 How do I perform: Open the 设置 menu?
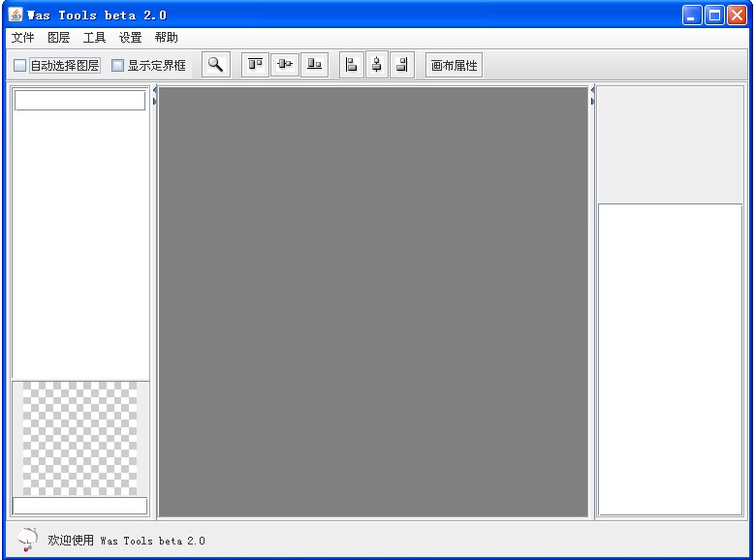coord(130,38)
